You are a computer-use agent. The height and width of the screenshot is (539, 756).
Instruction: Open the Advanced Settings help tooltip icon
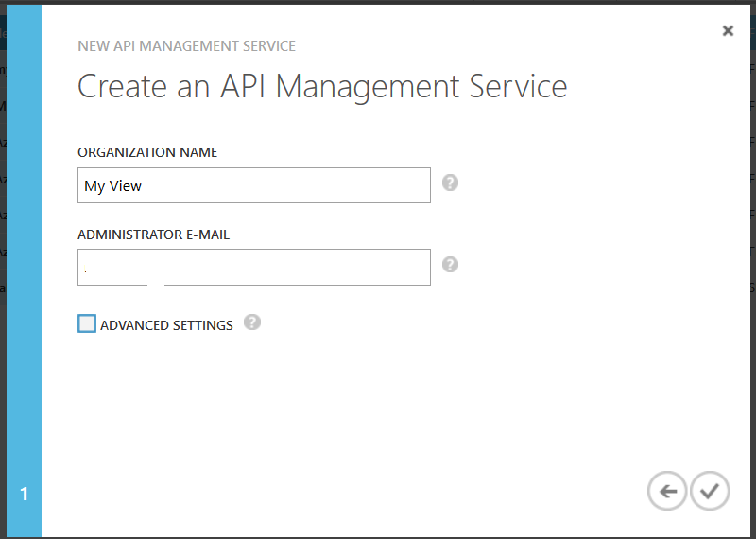pyautogui.click(x=251, y=322)
